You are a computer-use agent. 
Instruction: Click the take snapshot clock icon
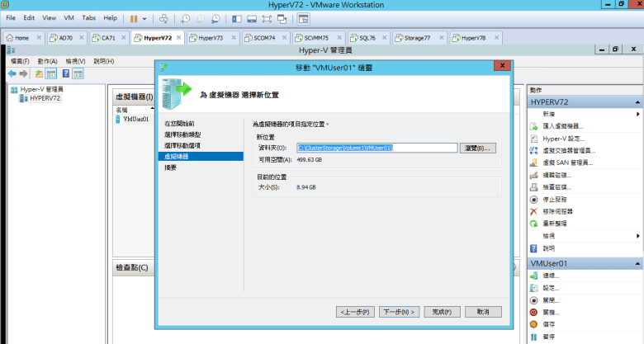186,17
